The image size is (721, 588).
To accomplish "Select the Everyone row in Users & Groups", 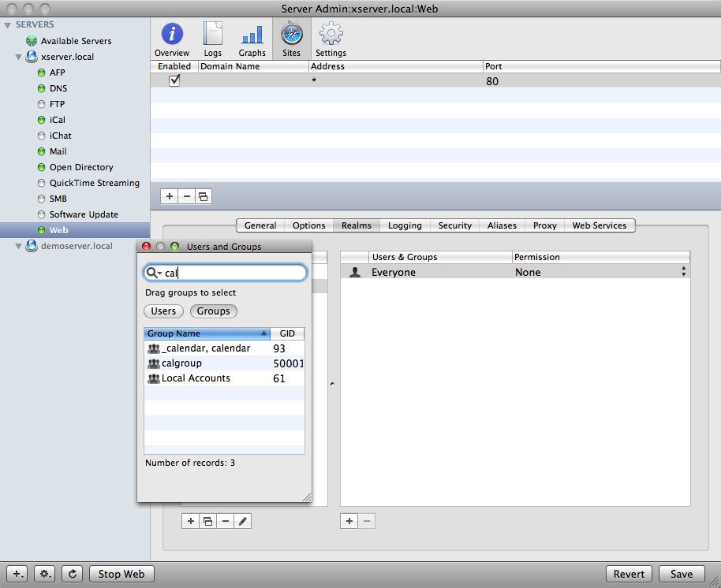I will (515, 272).
